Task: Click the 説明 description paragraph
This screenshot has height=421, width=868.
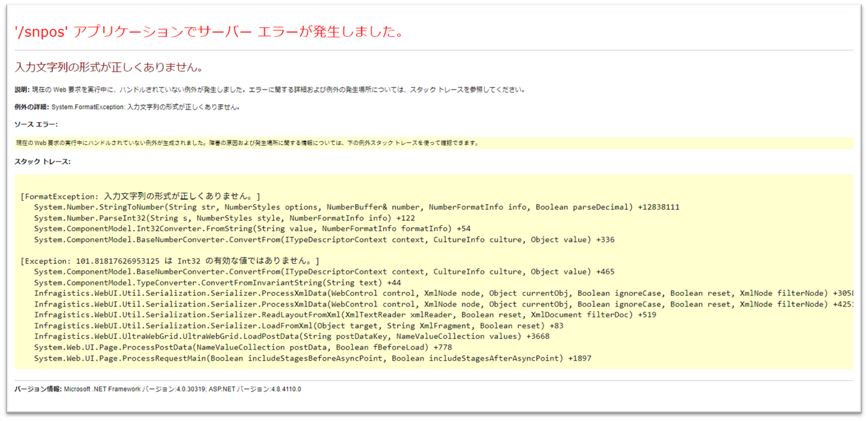Action: click(x=270, y=89)
